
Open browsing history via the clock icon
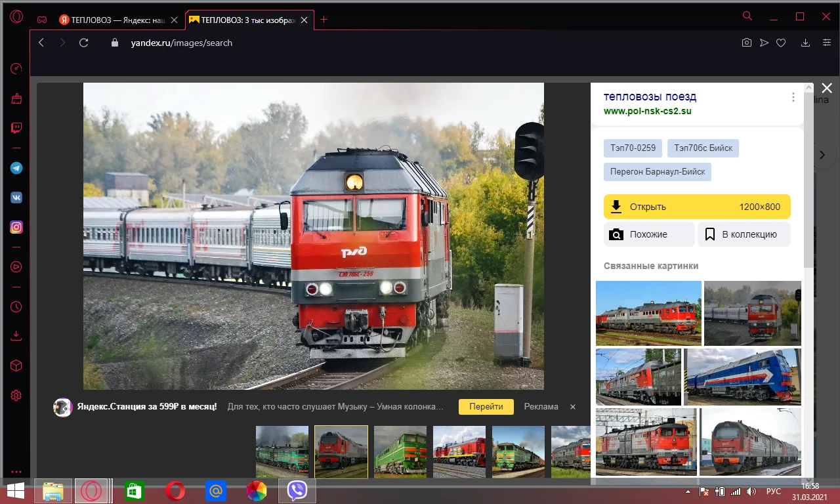[16, 306]
